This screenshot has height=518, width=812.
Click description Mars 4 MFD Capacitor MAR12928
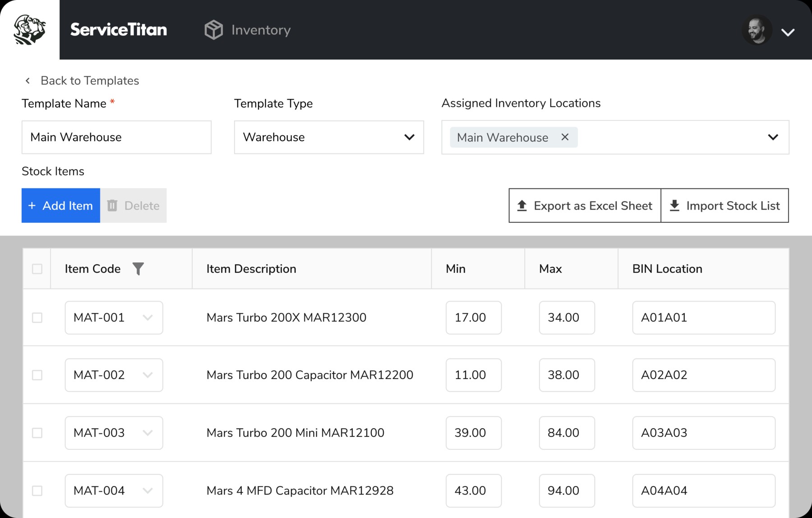[300, 490]
